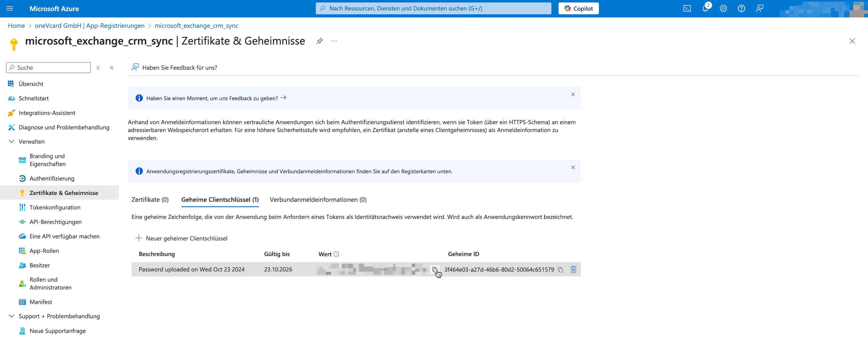868x358 pixels.
Task: Select 'Password uploaded on Wed Oct 23 2024' cell
Action: click(x=191, y=270)
